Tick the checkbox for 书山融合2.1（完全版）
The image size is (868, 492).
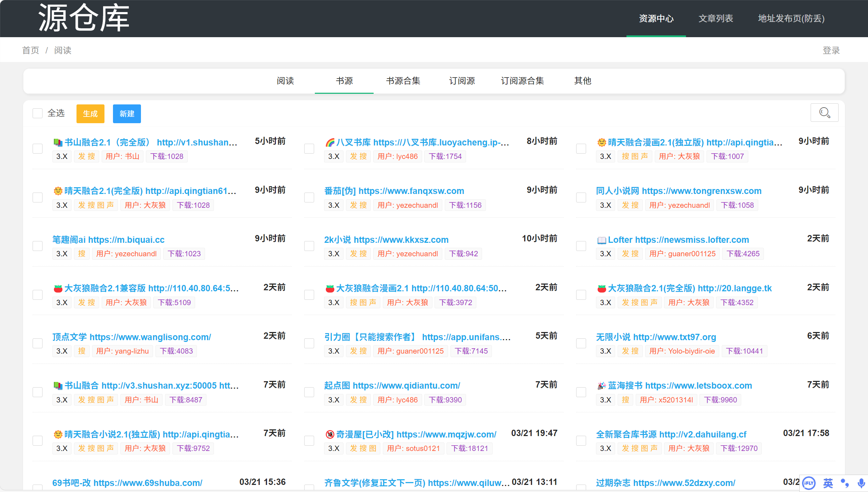[x=38, y=149]
